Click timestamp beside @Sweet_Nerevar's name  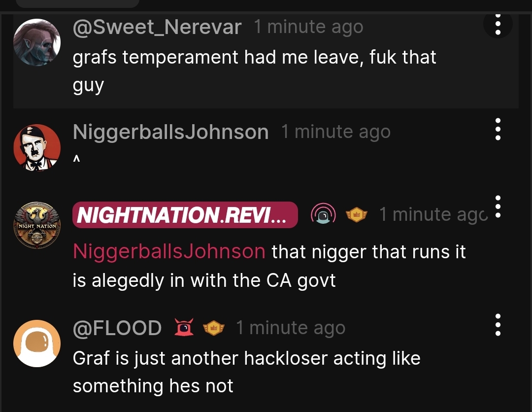(x=308, y=27)
